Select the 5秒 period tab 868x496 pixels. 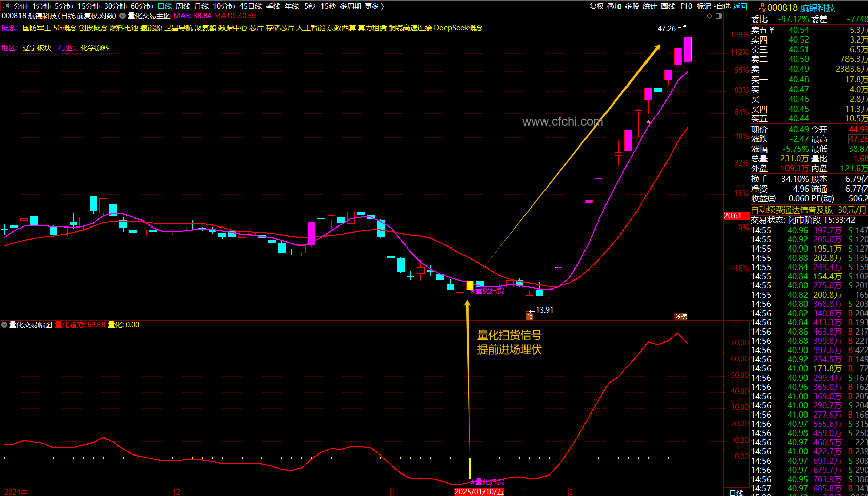[310, 6]
